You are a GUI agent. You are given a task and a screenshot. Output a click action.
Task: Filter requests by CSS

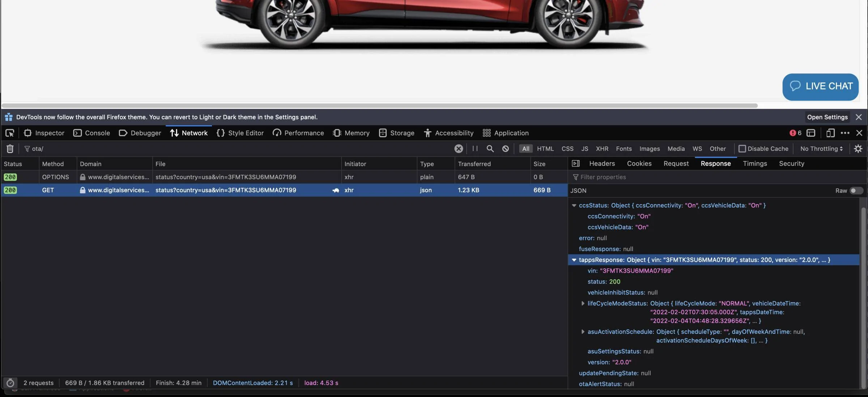point(567,149)
